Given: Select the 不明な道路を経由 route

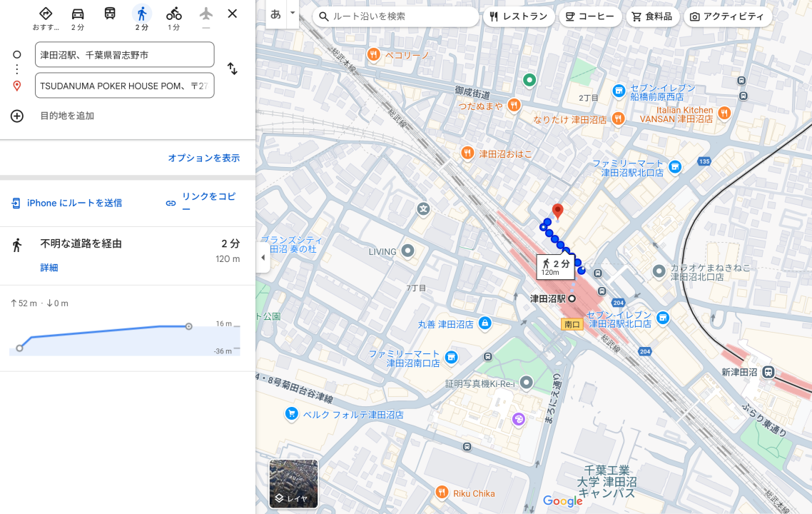Looking at the screenshot, I should click(x=81, y=243).
